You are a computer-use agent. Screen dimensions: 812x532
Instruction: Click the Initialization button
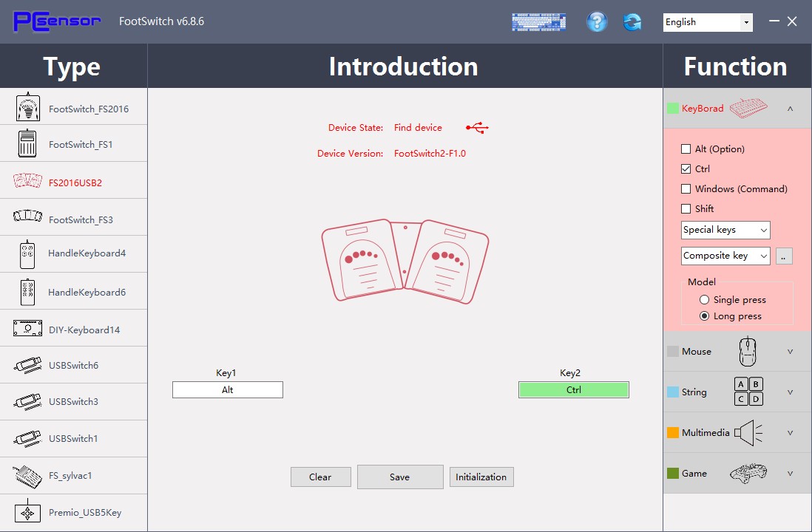click(481, 477)
